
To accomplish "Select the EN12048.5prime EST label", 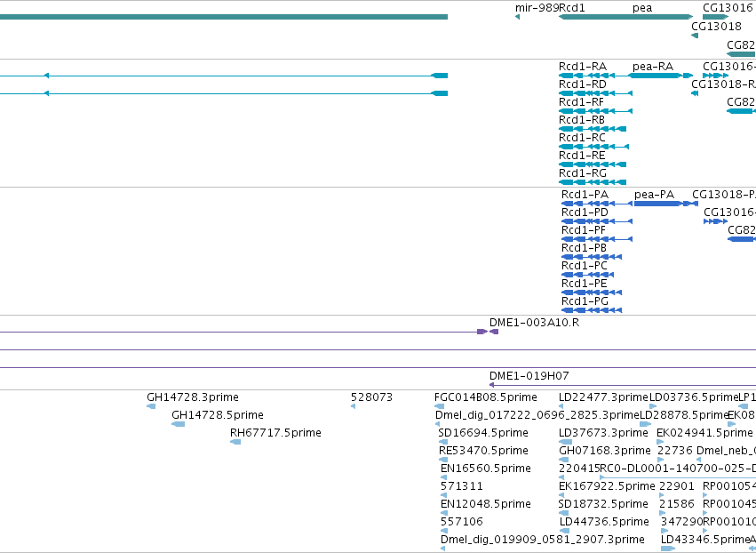I will [x=486, y=505].
